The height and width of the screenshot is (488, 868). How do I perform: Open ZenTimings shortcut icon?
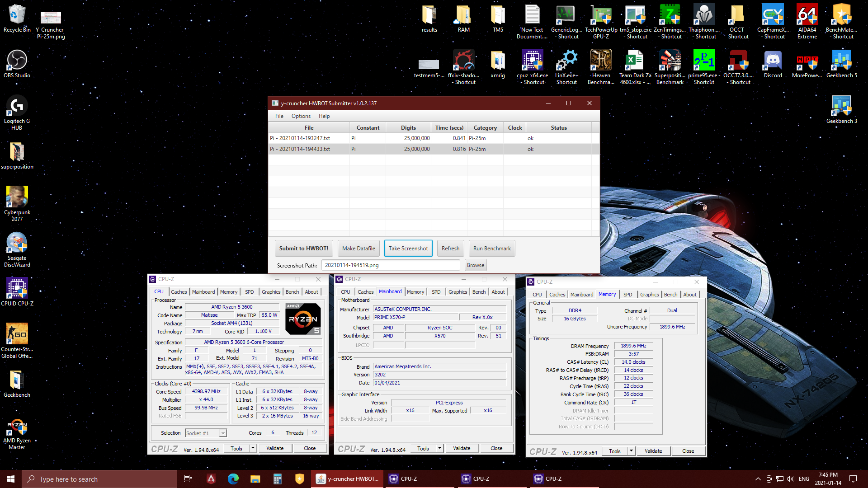670,21
